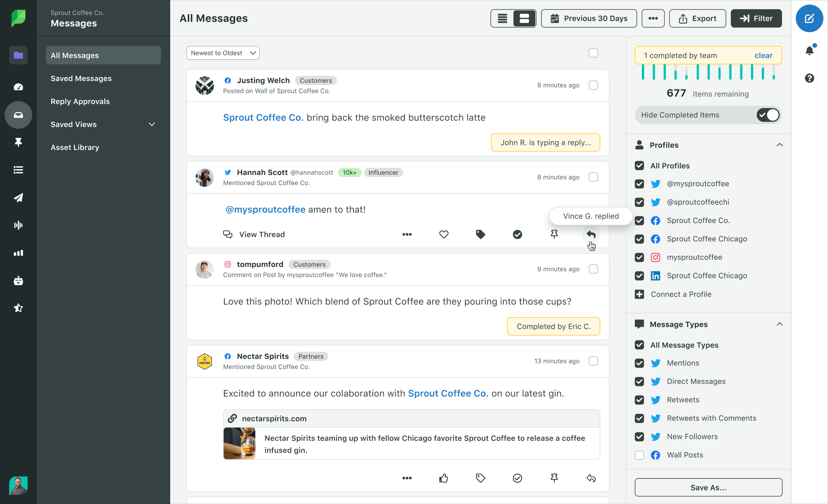Uncheck Retweets with Comments filter

pyautogui.click(x=639, y=418)
